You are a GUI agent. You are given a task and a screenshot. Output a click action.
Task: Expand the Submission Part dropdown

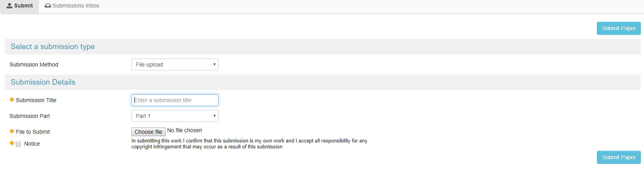point(175,116)
